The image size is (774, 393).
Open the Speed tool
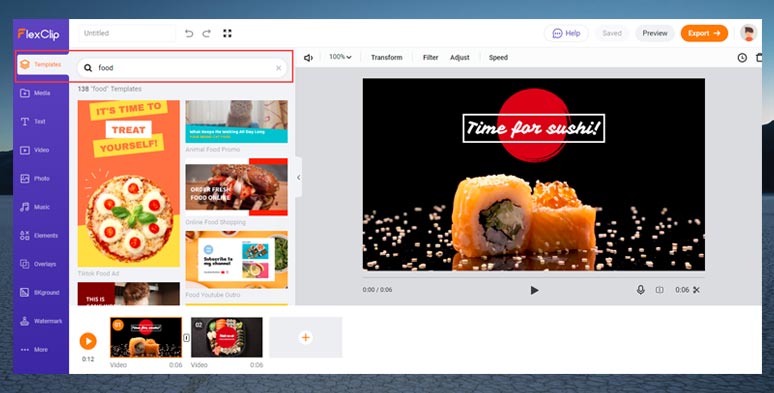498,57
